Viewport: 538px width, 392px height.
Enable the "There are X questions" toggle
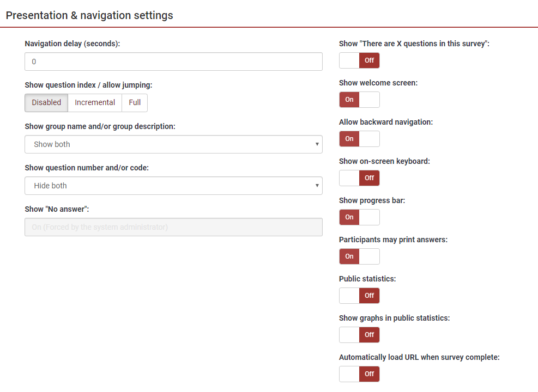[359, 60]
